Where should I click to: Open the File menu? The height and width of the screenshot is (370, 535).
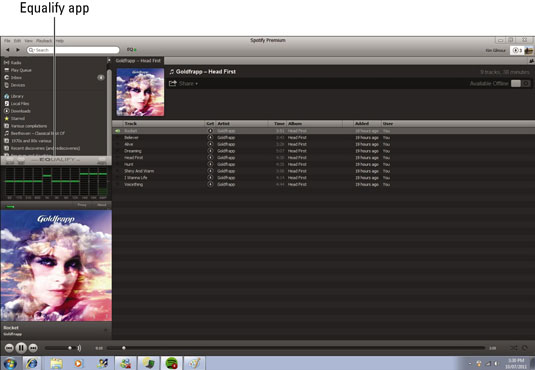7,41
